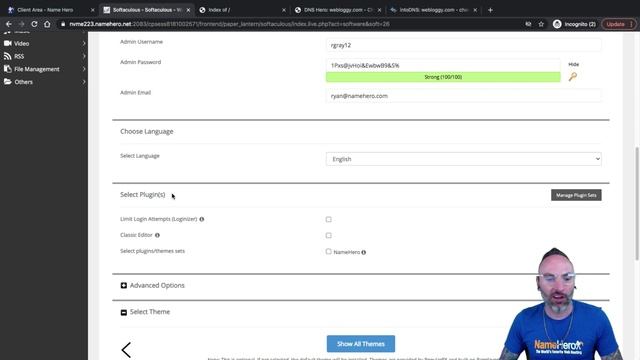The width and height of the screenshot is (640, 360).
Task: Open the Incognito profile indicator
Action: click(574, 24)
